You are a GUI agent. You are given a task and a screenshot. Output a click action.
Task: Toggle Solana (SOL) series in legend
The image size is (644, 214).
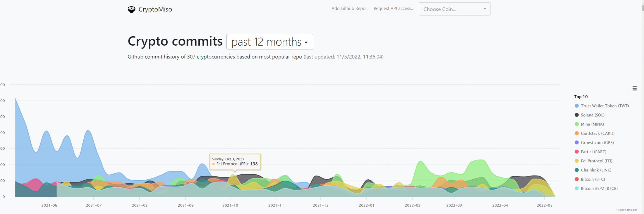[592, 115]
